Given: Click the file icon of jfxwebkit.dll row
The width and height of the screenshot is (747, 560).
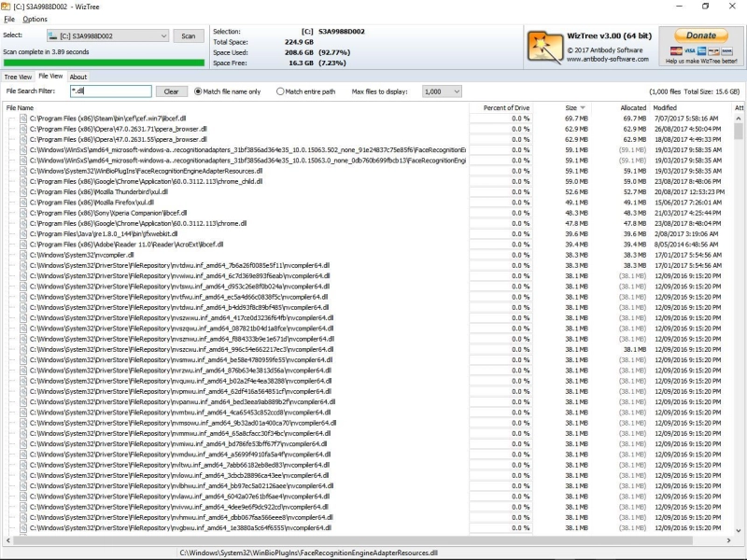Looking at the screenshot, I should 22,234.
